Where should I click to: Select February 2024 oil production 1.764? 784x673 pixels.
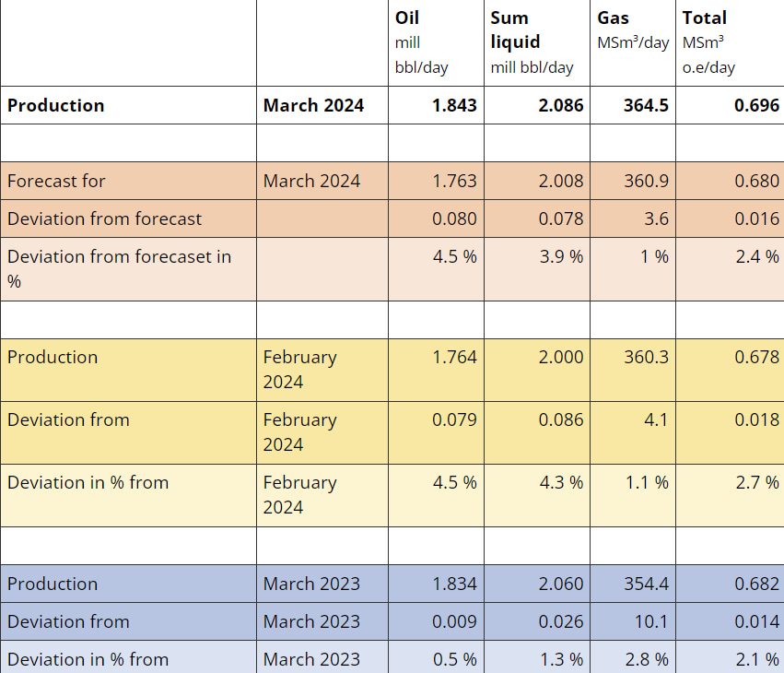point(454,357)
